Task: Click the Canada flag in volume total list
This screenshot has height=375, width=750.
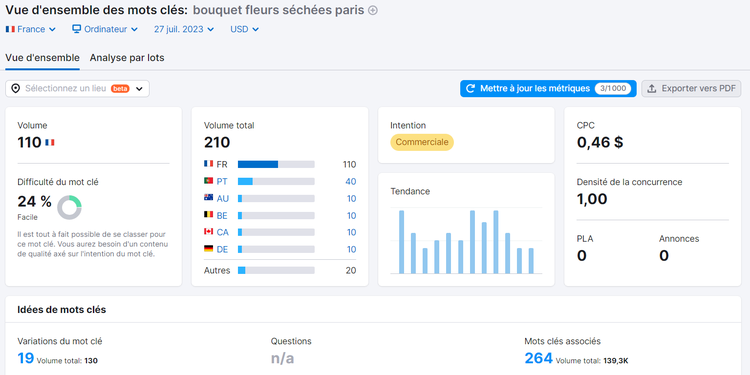Action: point(208,232)
